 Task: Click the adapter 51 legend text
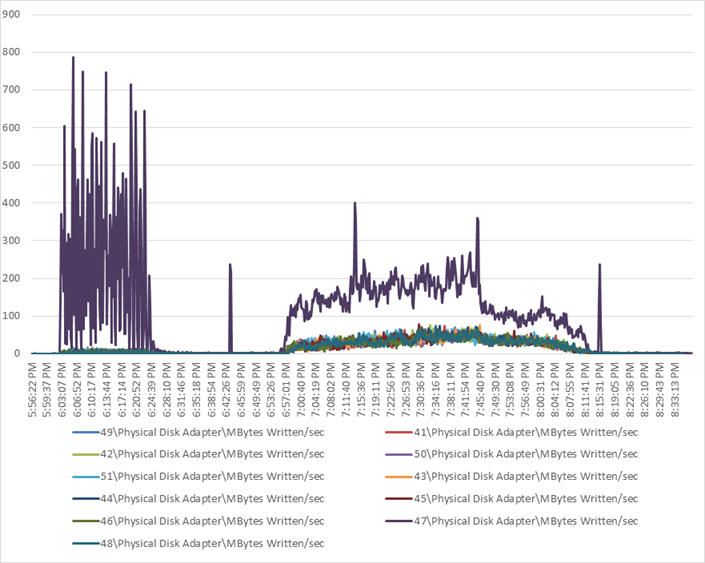pyautogui.click(x=212, y=476)
